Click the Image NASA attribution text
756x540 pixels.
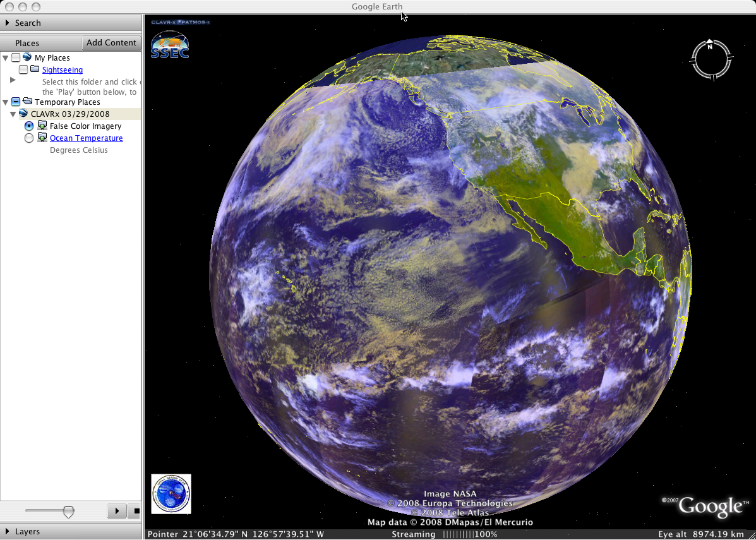click(x=450, y=494)
